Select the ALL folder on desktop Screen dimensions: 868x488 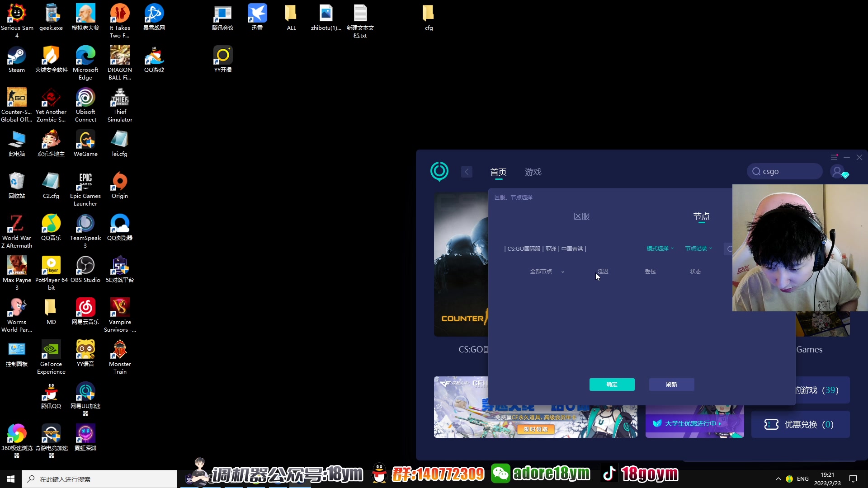(x=292, y=17)
